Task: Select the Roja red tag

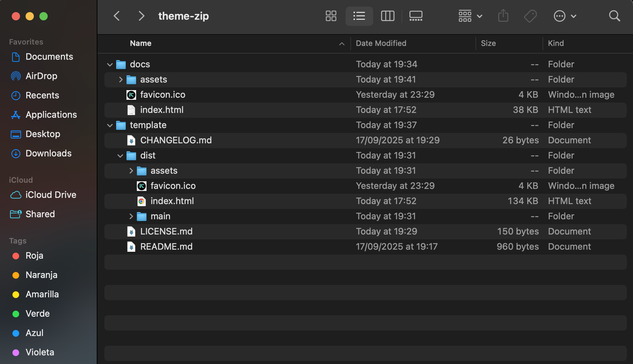Action: pos(28,256)
